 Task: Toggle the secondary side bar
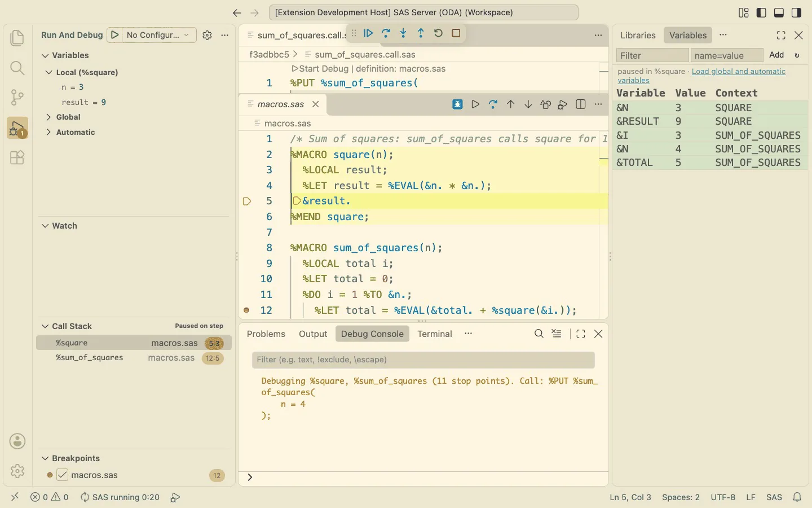(x=796, y=12)
